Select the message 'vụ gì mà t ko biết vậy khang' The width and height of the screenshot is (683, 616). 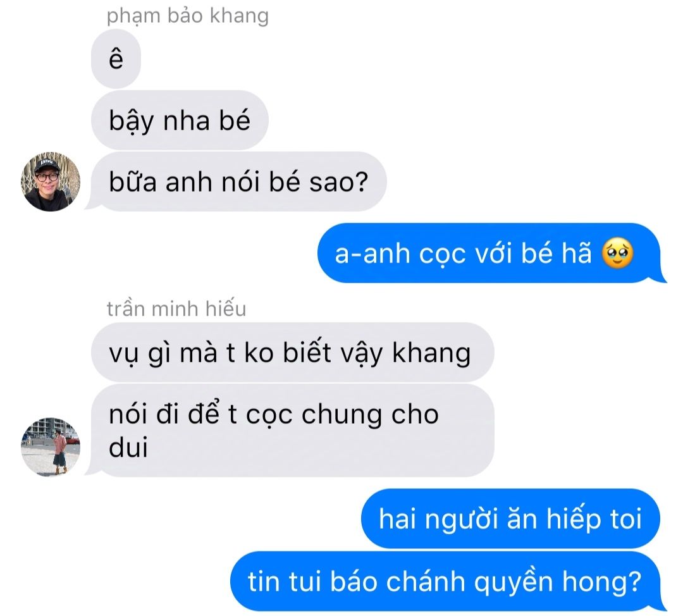tap(292, 352)
